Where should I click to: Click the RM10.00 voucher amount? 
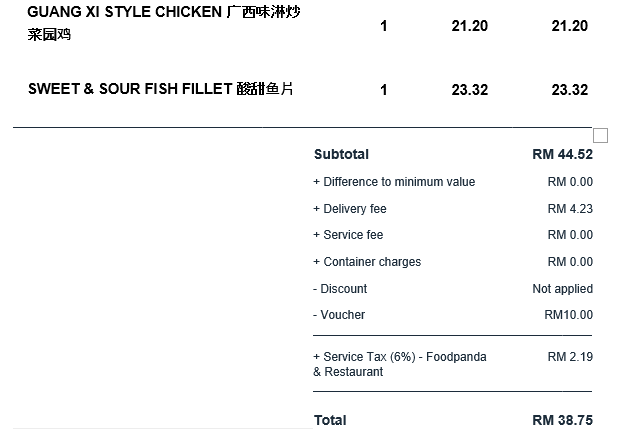coord(568,315)
